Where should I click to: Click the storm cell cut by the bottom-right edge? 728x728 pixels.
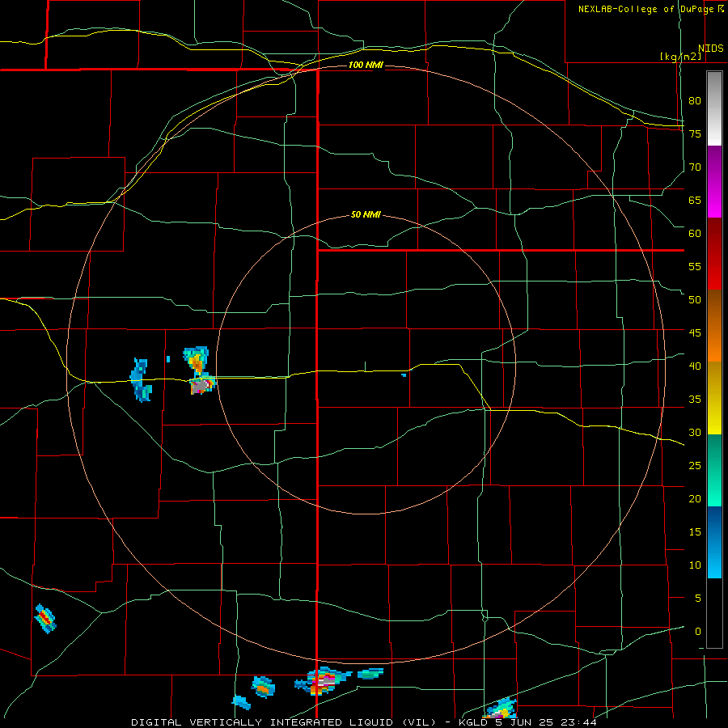pos(500,709)
